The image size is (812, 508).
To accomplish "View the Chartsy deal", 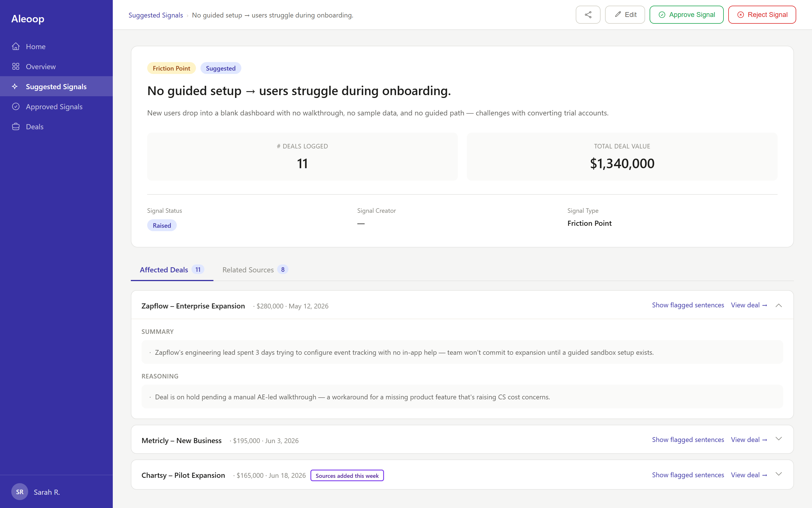I will pos(749,475).
